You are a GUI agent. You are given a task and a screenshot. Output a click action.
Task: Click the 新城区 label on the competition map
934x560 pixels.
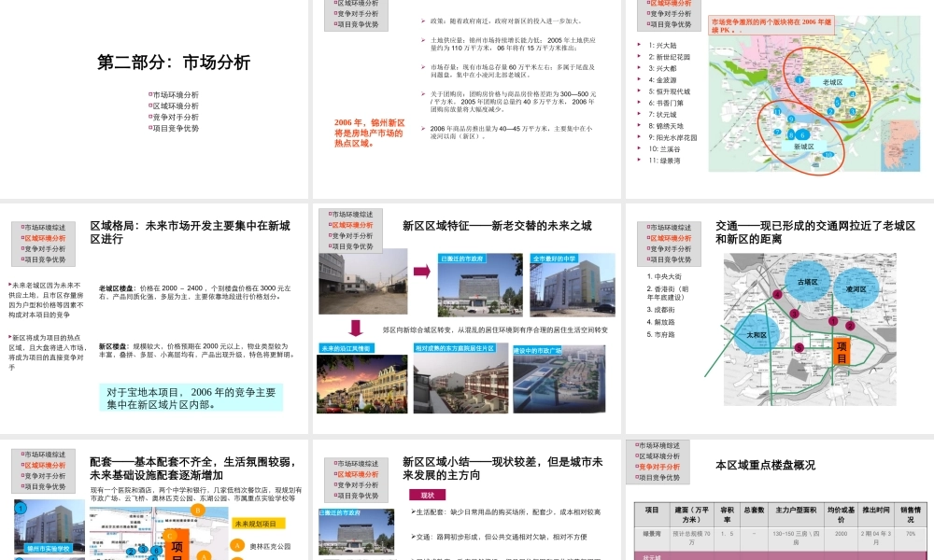pos(803,147)
